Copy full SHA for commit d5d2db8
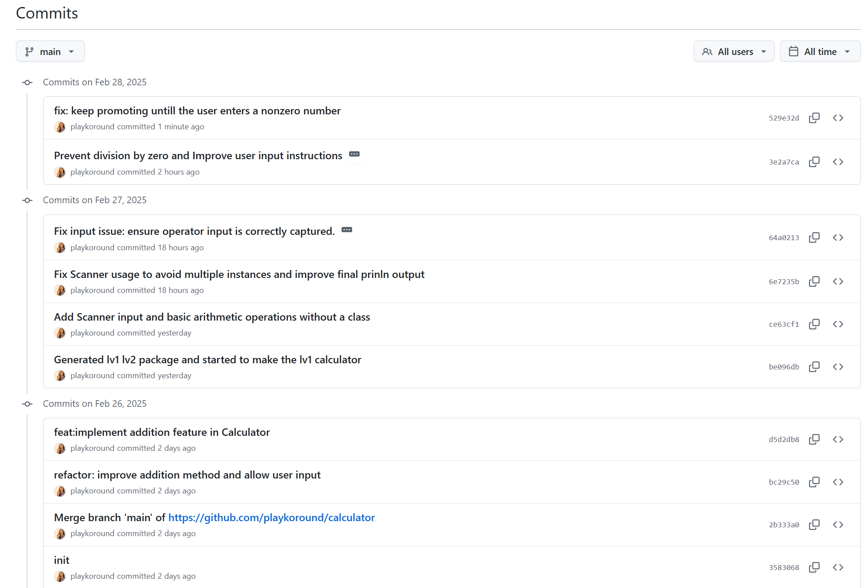This screenshot has height=588, width=868. [x=814, y=439]
